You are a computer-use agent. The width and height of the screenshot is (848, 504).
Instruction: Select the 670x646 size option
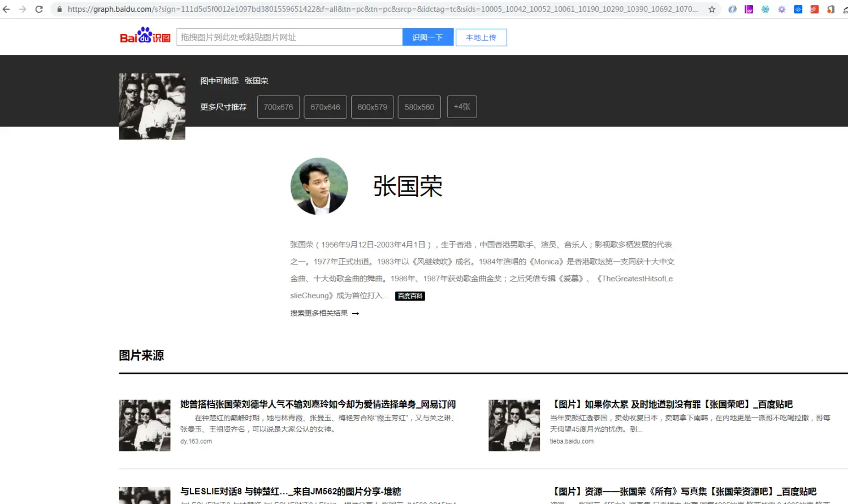point(325,107)
